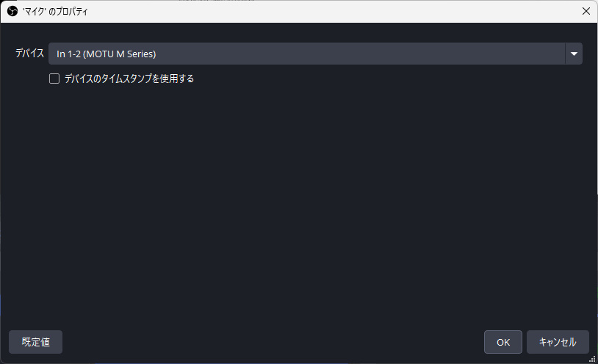Click the blank properties panel area
This screenshot has height=364, width=598.
point(294,205)
